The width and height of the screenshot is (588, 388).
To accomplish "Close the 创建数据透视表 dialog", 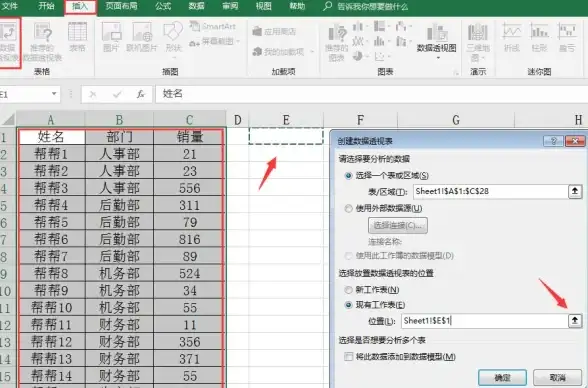I will click(575, 141).
